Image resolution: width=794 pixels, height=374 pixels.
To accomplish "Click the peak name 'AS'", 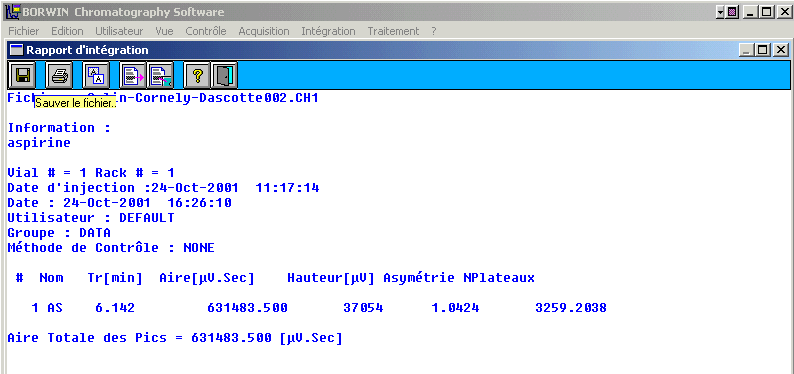I will point(55,308).
